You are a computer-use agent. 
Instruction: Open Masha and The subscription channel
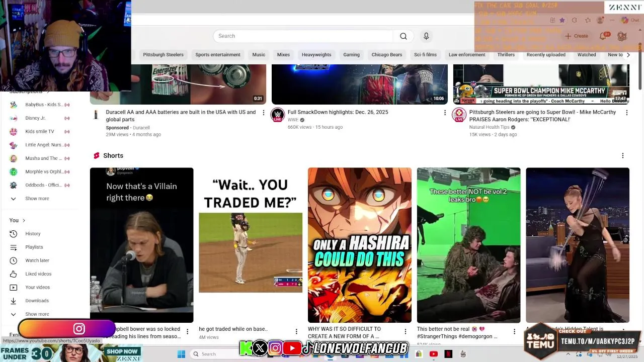(x=40, y=158)
